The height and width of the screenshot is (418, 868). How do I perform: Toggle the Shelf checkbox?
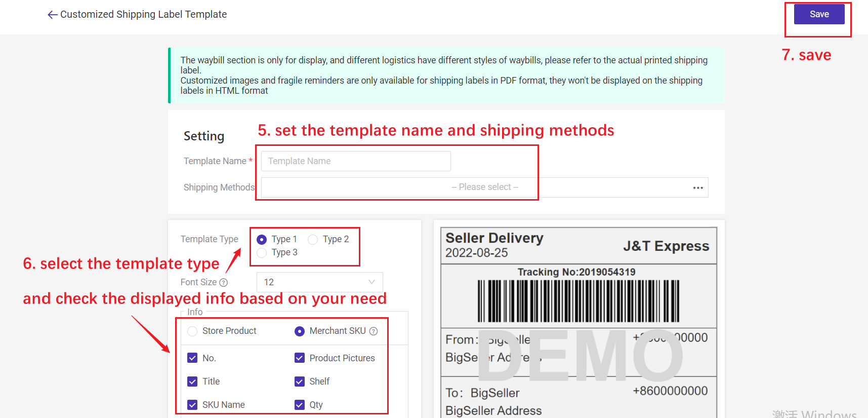[300, 382]
